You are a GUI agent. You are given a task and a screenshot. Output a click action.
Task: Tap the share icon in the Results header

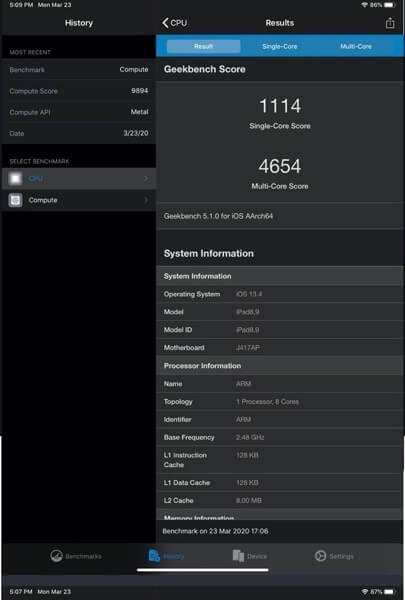(390, 23)
